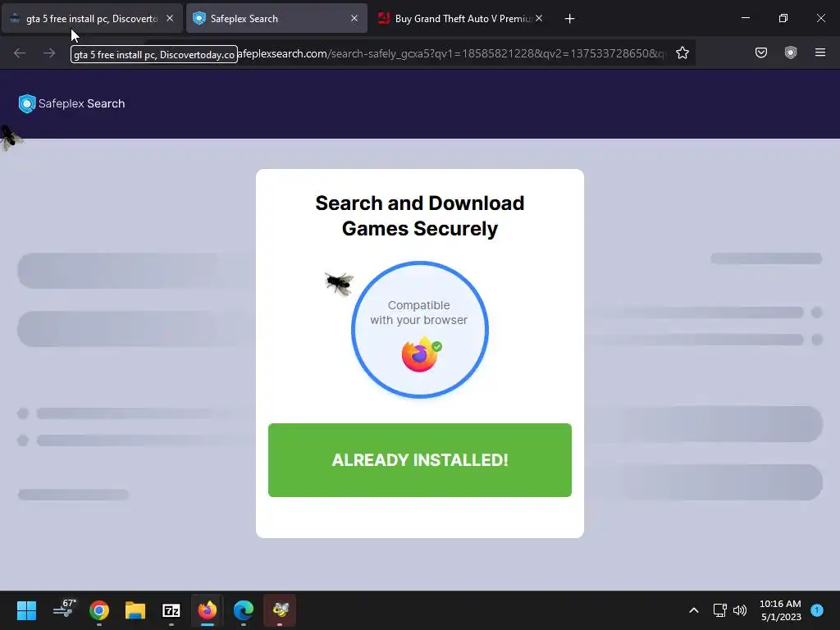Click the ALREADY INSTALLED! button
Viewport: 840px width, 630px height.
(419, 459)
